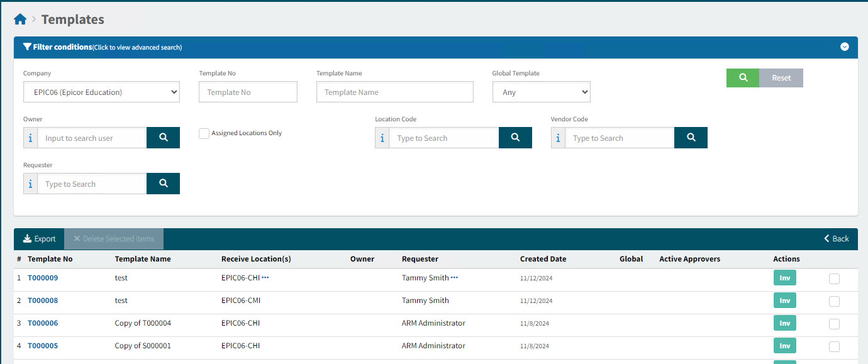This screenshot has height=364, width=868.
Task: Click the Location Code search magnifier button
Action: 515,138
